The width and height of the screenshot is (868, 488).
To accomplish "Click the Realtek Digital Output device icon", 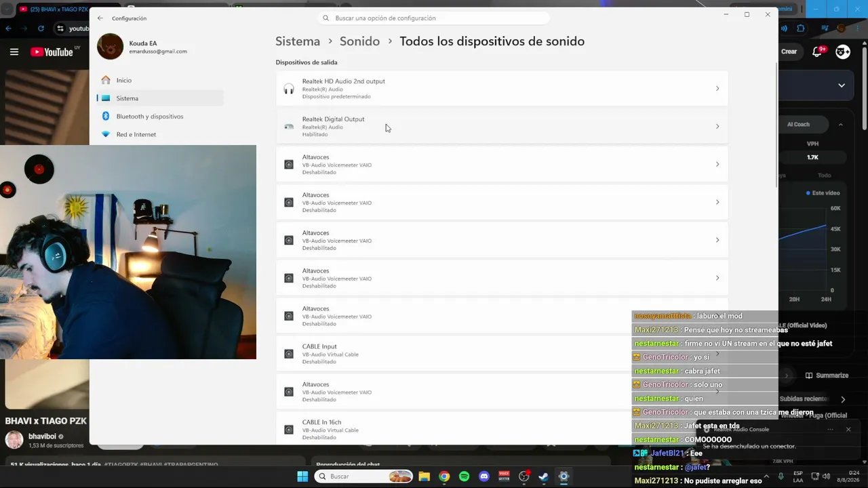I will pos(289,127).
